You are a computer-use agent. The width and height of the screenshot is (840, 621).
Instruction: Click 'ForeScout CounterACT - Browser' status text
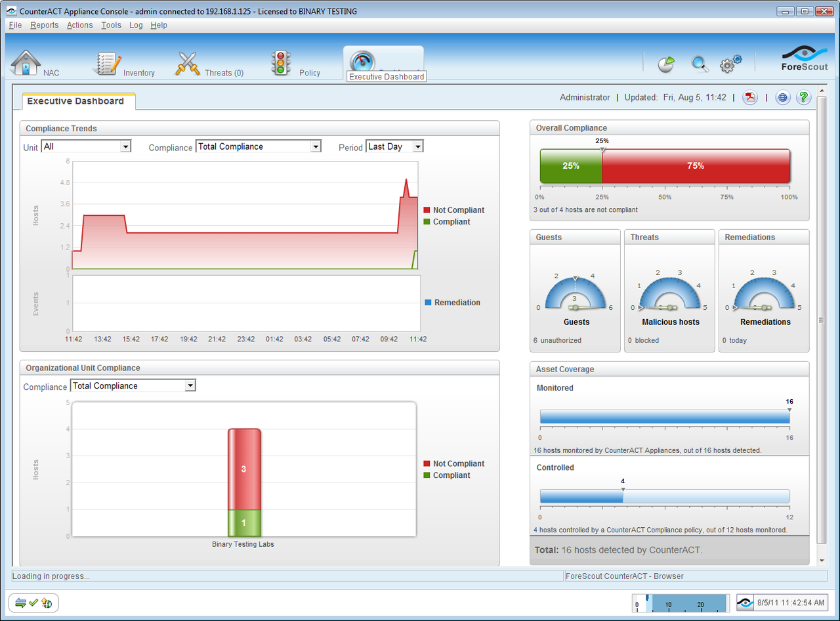625,576
